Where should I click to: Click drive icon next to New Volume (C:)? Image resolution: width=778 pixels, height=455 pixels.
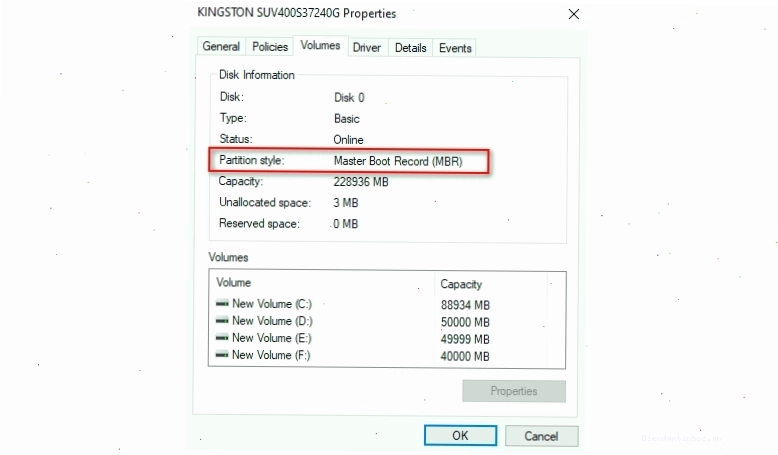(x=222, y=303)
